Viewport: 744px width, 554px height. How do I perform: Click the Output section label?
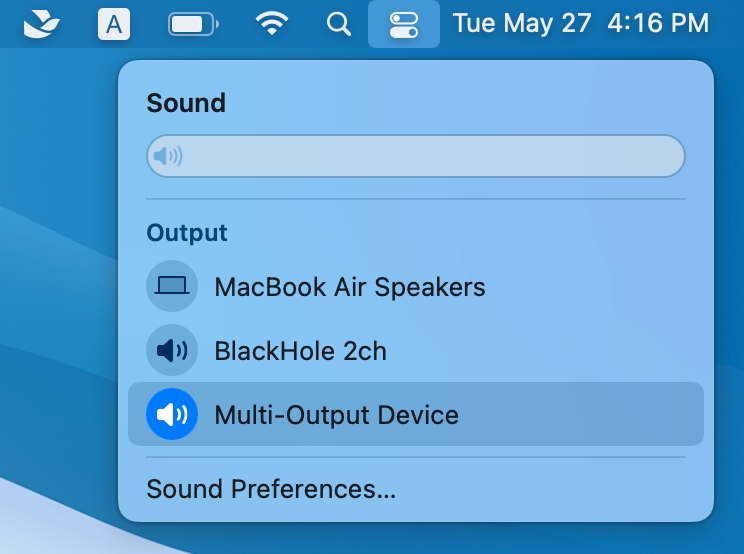pyautogui.click(x=187, y=233)
